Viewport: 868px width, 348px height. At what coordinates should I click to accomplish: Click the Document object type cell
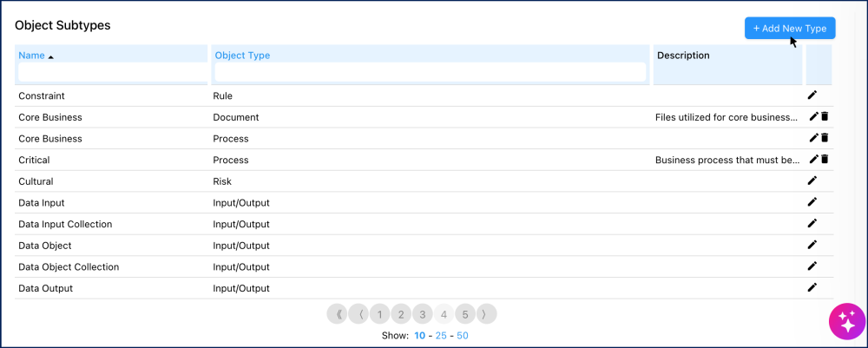tap(236, 117)
